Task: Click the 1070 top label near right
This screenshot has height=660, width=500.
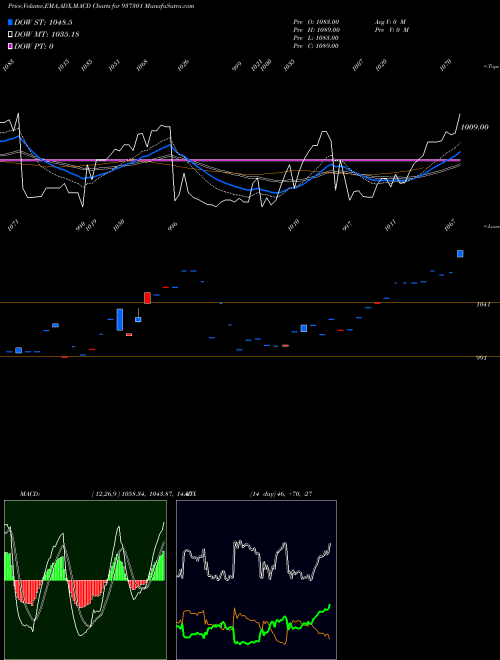Action: pyautogui.click(x=446, y=65)
